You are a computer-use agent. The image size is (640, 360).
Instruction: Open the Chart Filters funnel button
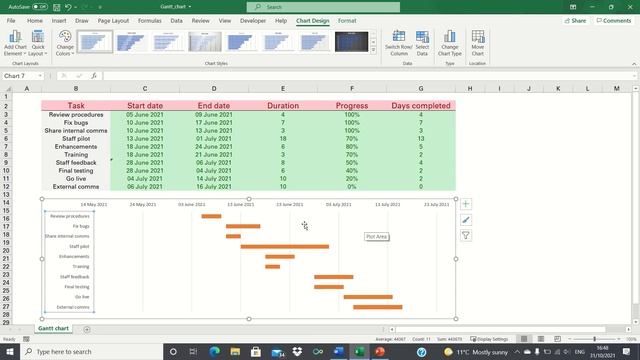466,236
